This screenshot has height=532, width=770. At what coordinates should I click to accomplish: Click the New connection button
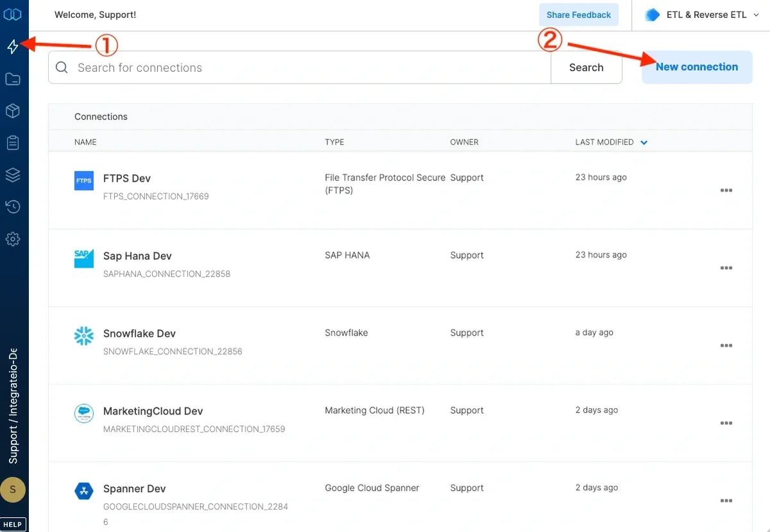click(697, 67)
